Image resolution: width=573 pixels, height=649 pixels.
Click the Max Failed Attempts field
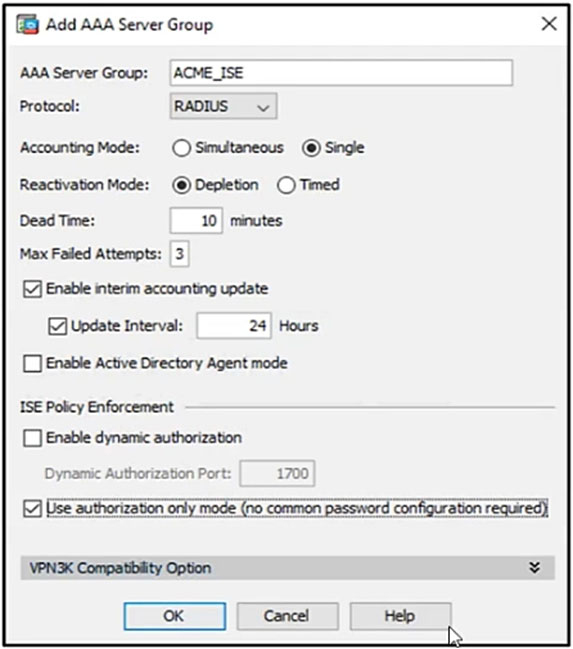[x=179, y=254]
